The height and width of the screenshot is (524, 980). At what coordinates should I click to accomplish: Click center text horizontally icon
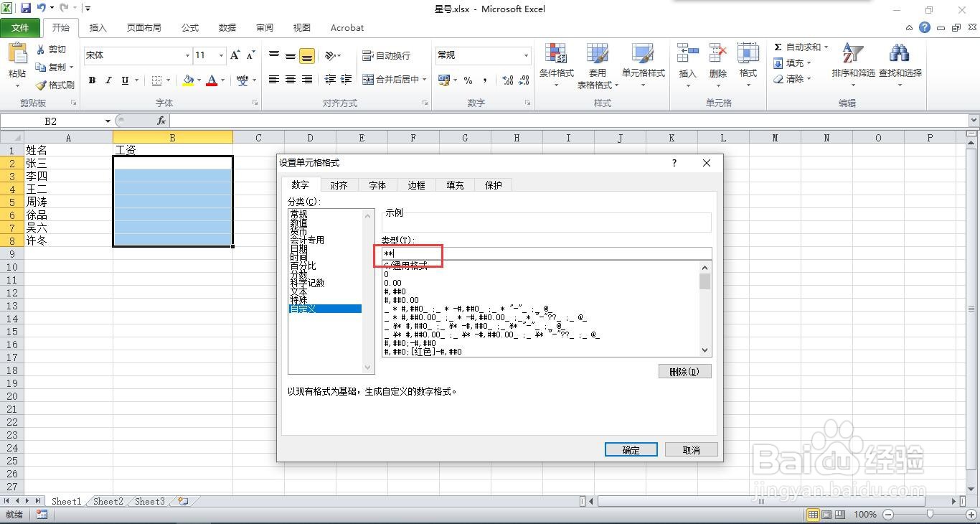click(x=291, y=80)
